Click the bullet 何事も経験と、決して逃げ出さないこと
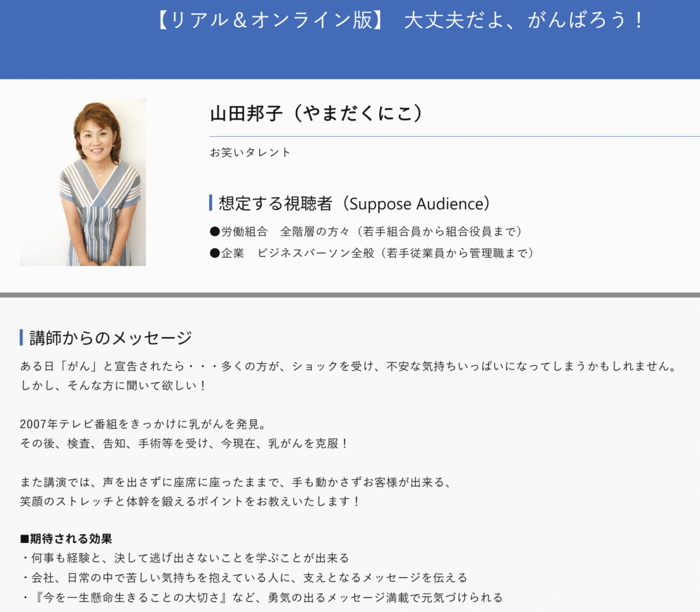Image resolution: width=700 pixels, height=612 pixels. coord(185,559)
